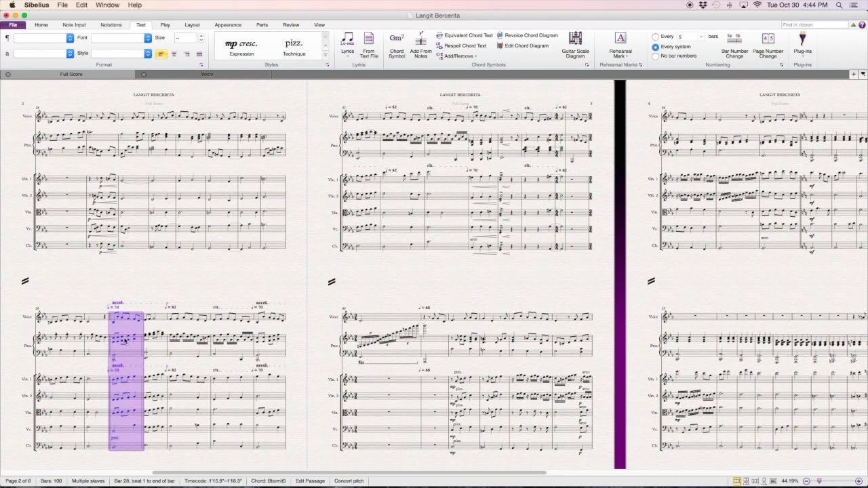Open Chord Symbols dialog launcher
This screenshot has width=868, height=488.
(587, 65)
